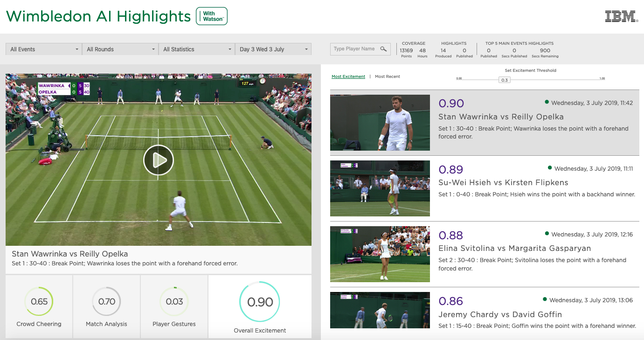The image size is (644, 340).
Task: Click the green status dot beside 13:06
Action: 545,299
